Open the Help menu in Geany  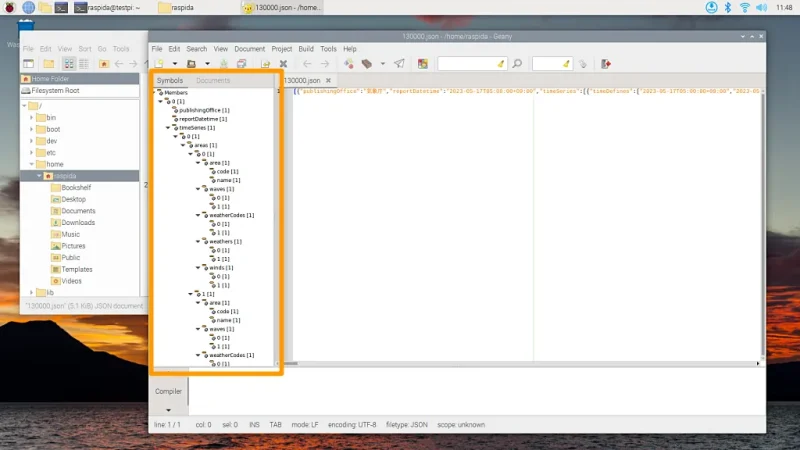tap(349, 49)
